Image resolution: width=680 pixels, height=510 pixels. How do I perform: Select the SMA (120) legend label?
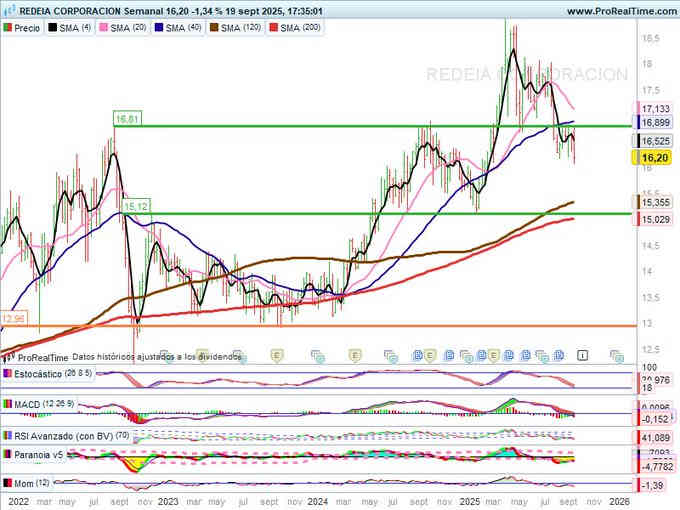(x=241, y=28)
